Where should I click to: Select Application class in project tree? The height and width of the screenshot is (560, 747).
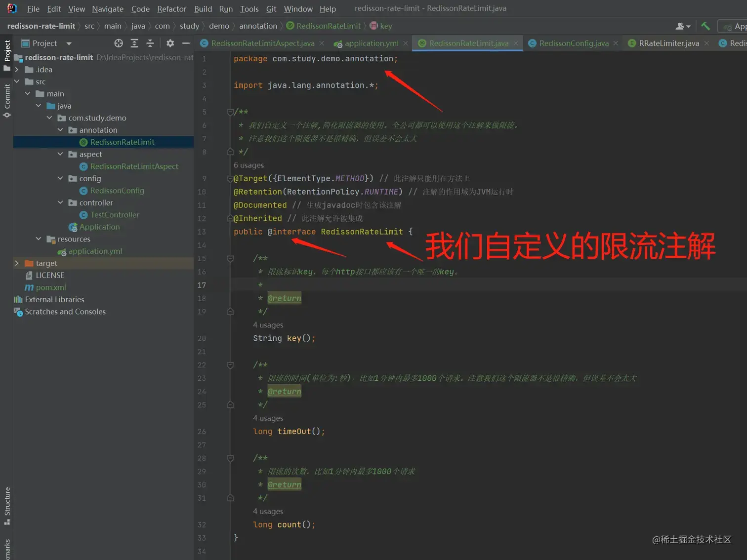click(99, 227)
